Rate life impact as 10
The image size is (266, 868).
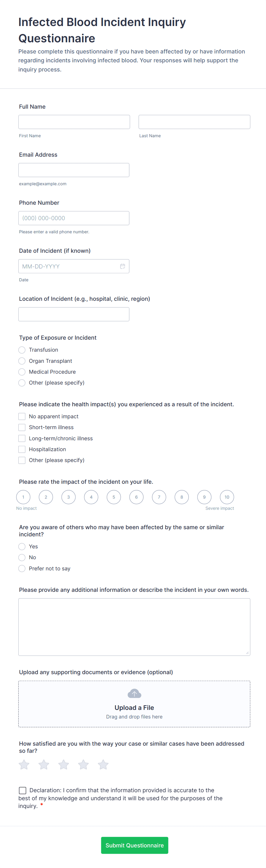[x=227, y=497]
